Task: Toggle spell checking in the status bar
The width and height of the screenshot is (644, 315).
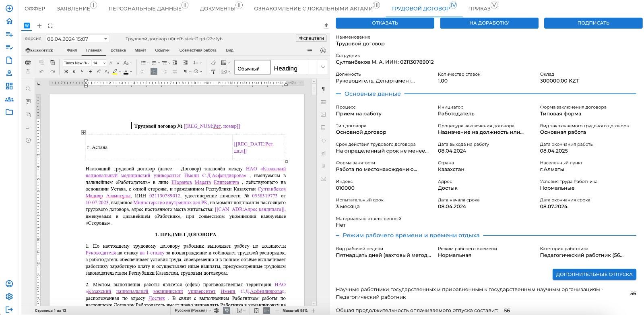Action: coord(226,311)
